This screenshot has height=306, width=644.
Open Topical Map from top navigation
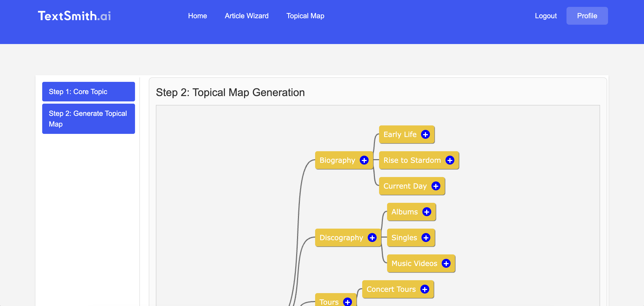(305, 16)
